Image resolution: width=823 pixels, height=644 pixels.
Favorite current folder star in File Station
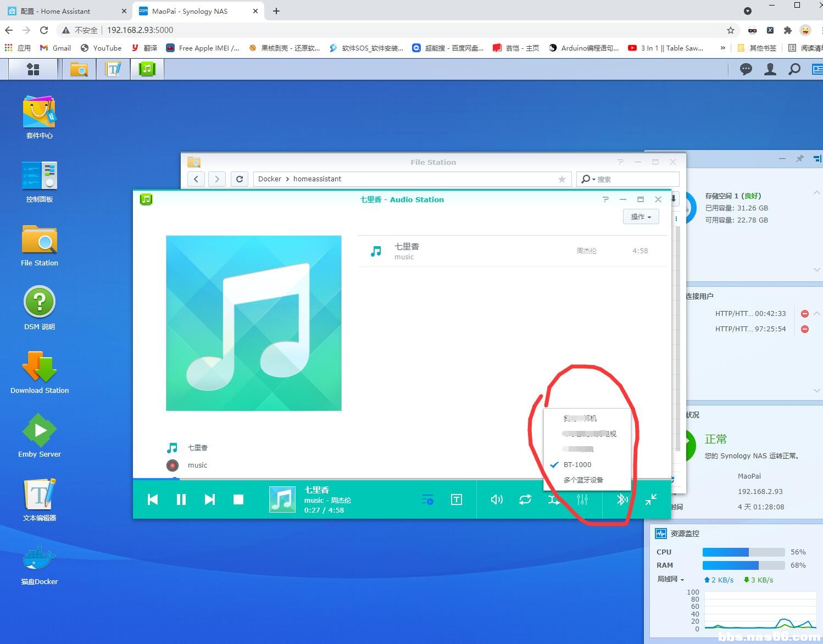click(x=561, y=179)
